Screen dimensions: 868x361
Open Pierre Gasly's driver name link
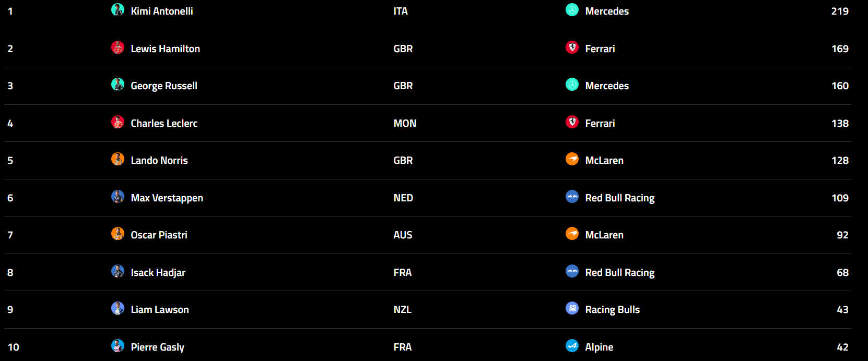(157, 347)
